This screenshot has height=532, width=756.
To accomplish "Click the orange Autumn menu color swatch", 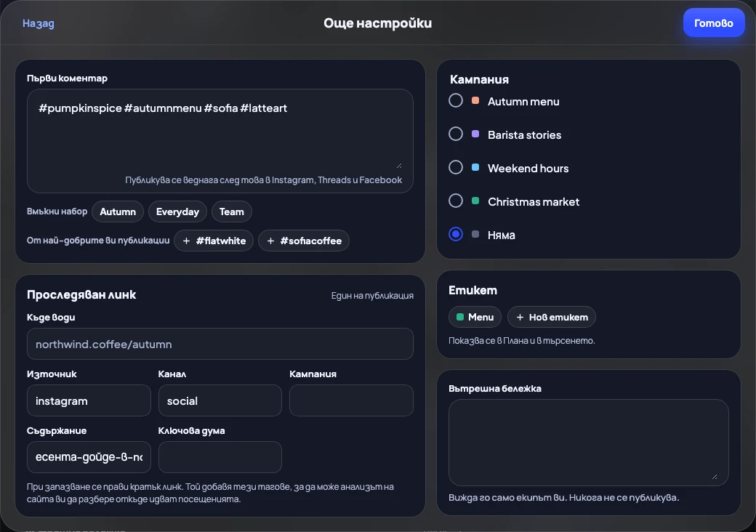I will [x=475, y=100].
